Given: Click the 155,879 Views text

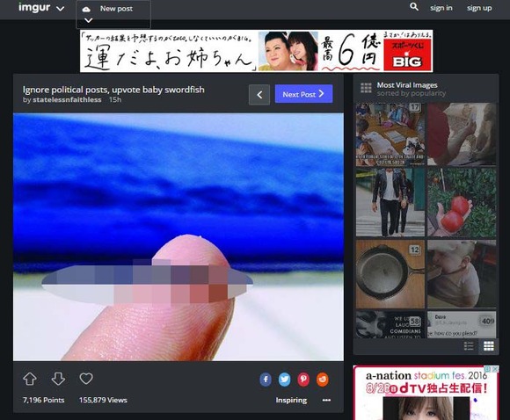Looking at the screenshot, I should click(103, 400).
